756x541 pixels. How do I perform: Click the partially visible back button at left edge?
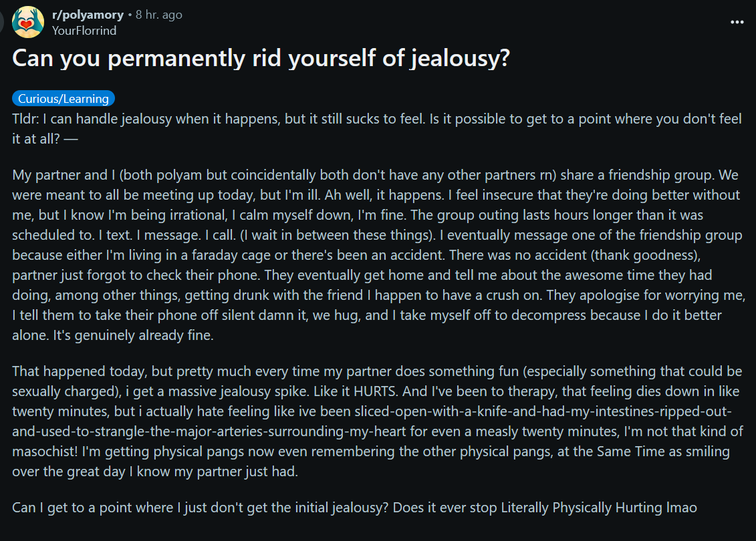tap(1, 22)
